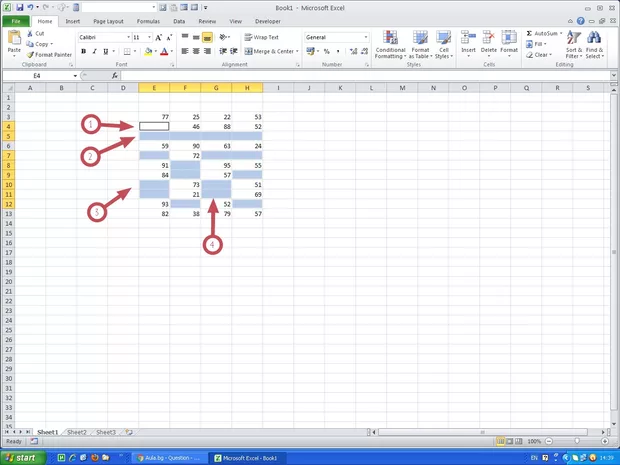Toggle Italic formatting
Screen dimensions: 620x465
(x=95, y=51)
